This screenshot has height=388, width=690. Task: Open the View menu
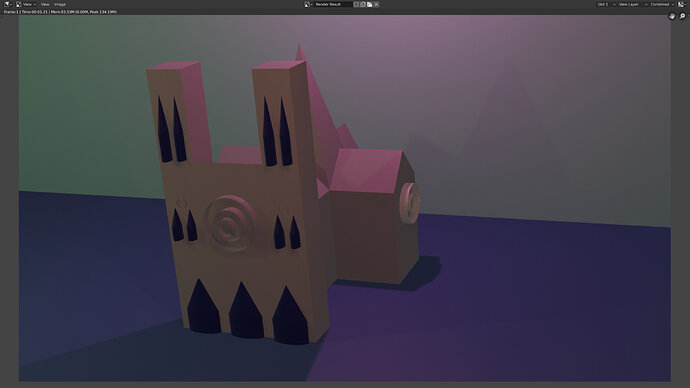[x=45, y=4]
